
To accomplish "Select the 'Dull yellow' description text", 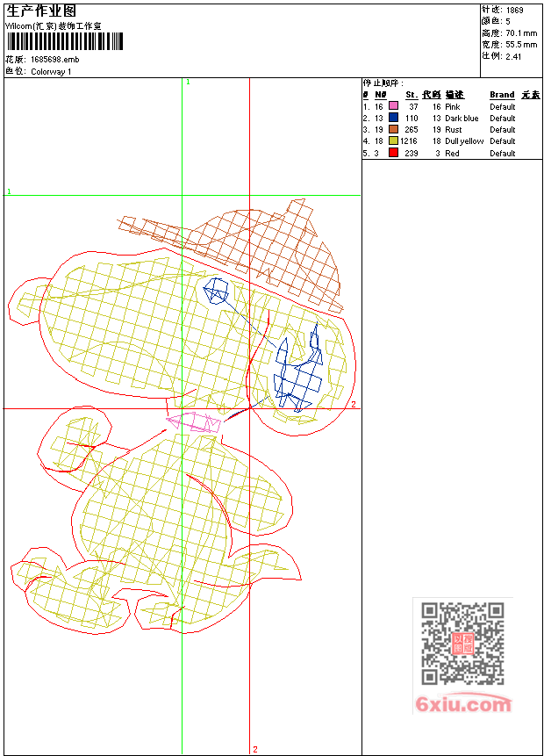I will point(464,141).
